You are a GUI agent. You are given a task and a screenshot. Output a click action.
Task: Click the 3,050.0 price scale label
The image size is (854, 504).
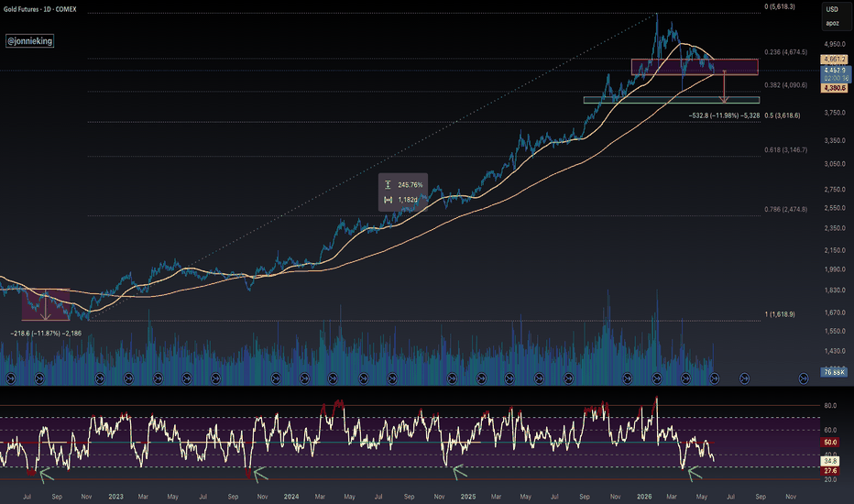(835, 164)
